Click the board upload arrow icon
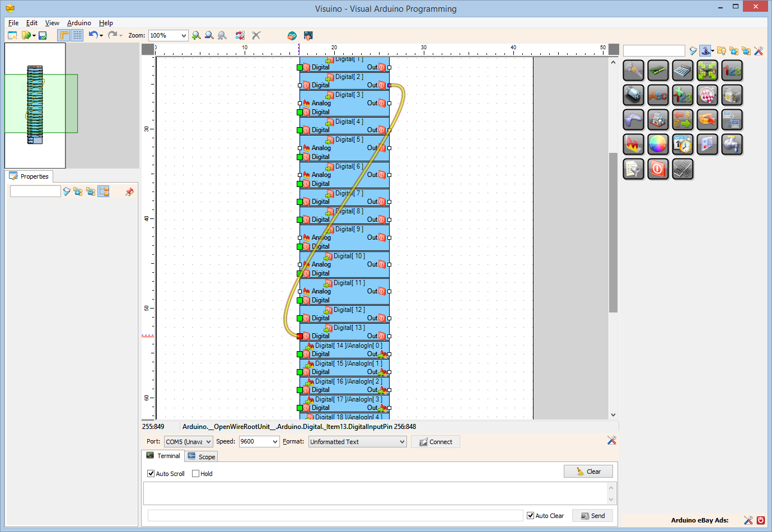The height and width of the screenshot is (532, 772). tap(308, 35)
